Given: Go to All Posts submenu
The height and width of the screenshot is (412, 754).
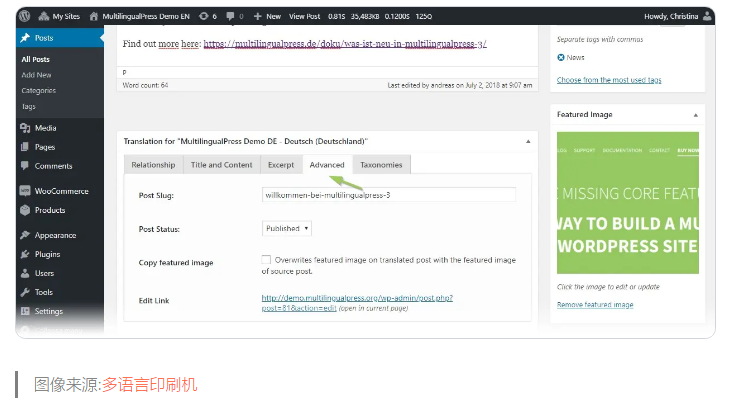Looking at the screenshot, I should click(x=36, y=59).
